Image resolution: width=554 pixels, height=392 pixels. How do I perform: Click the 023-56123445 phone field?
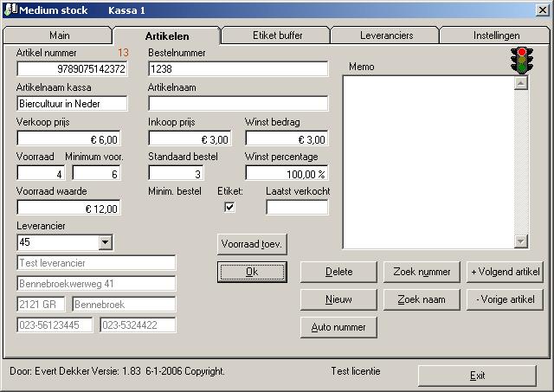pyautogui.click(x=55, y=325)
